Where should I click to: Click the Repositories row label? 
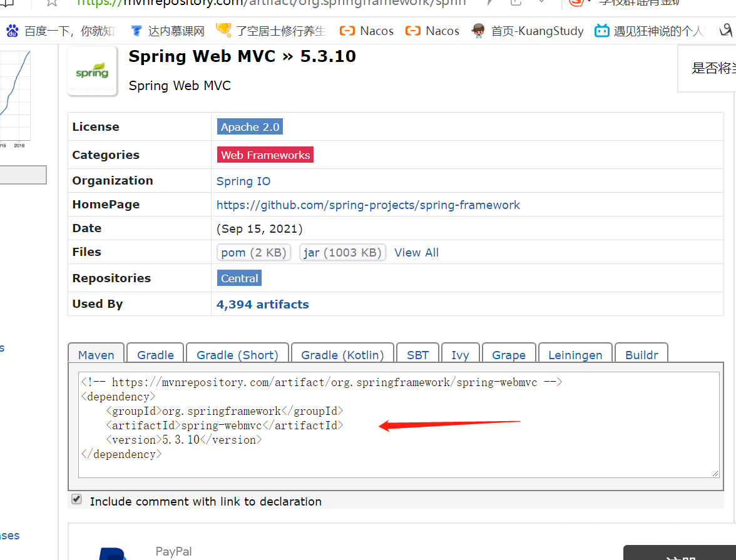tap(111, 278)
